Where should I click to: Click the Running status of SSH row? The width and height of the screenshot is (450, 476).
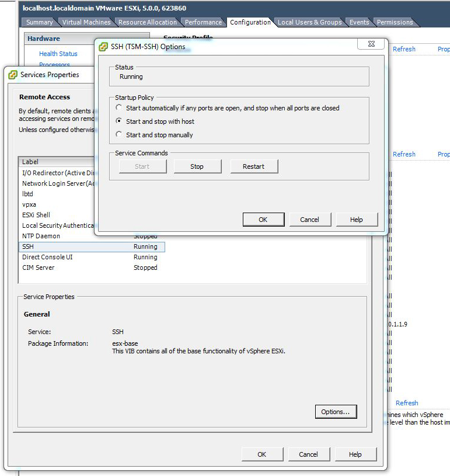(x=145, y=247)
